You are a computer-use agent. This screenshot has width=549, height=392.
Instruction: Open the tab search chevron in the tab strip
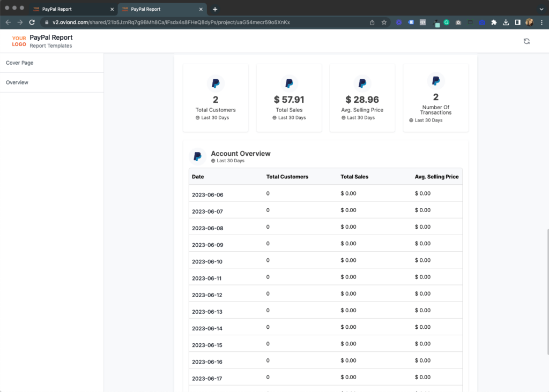point(541,9)
